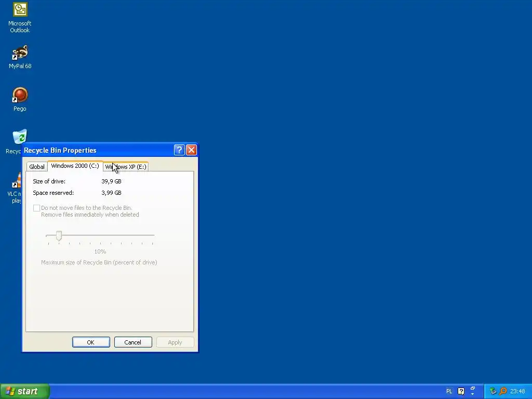Dismiss dialog with Cancel button
532x399 pixels.
pyautogui.click(x=133, y=342)
